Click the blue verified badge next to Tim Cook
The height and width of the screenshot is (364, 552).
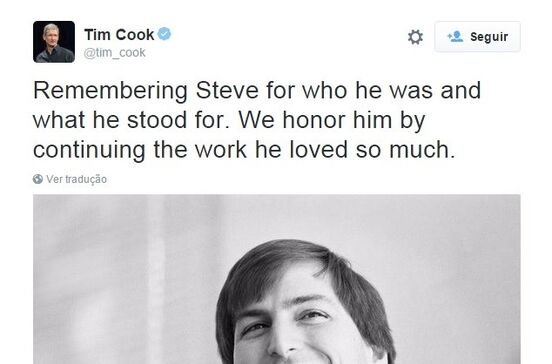164,34
